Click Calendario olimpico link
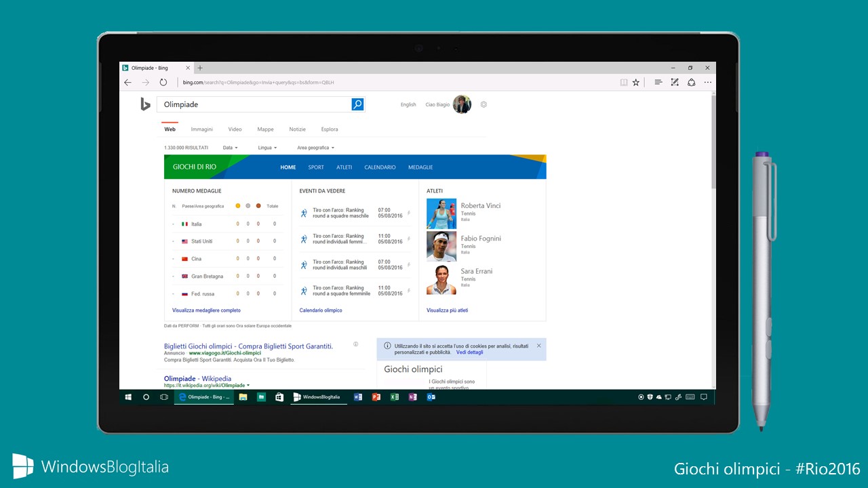The image size is (868, 488). click(x=321, y=310)
